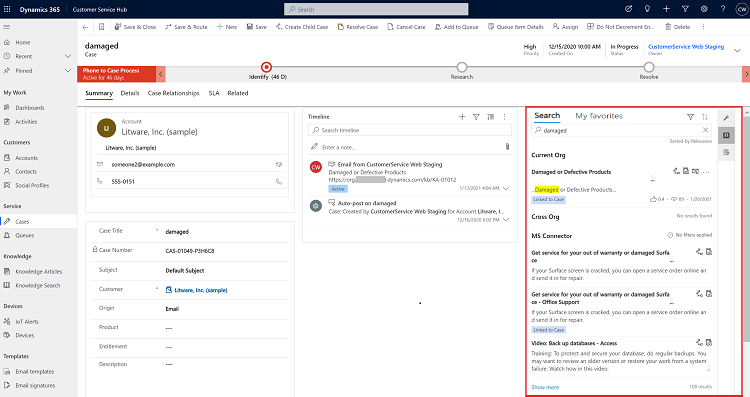Attach a file using the paperclip icon
Screen dimensions: 750x397
tap(507, 146)
